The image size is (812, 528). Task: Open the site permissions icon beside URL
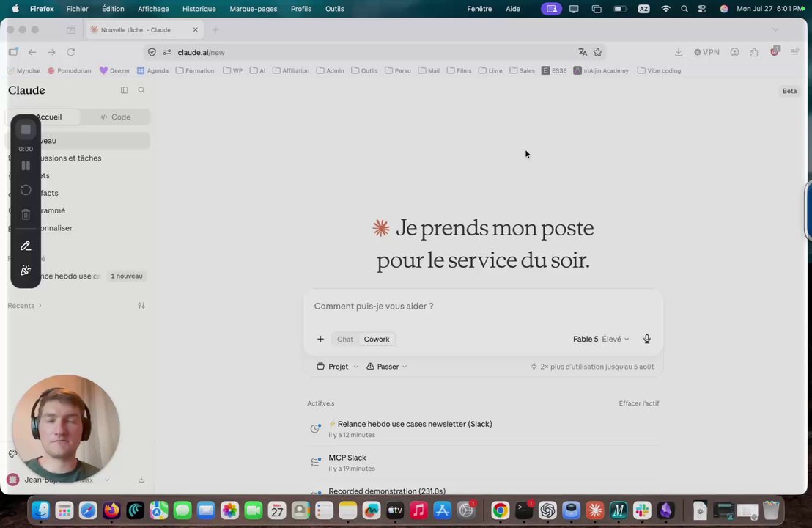tap(167, 52)
